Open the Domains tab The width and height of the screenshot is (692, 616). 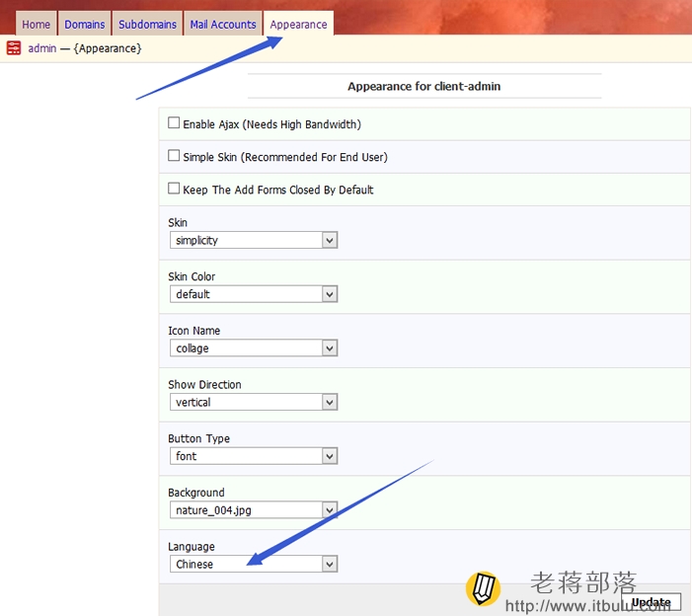[x=84, y=24]
